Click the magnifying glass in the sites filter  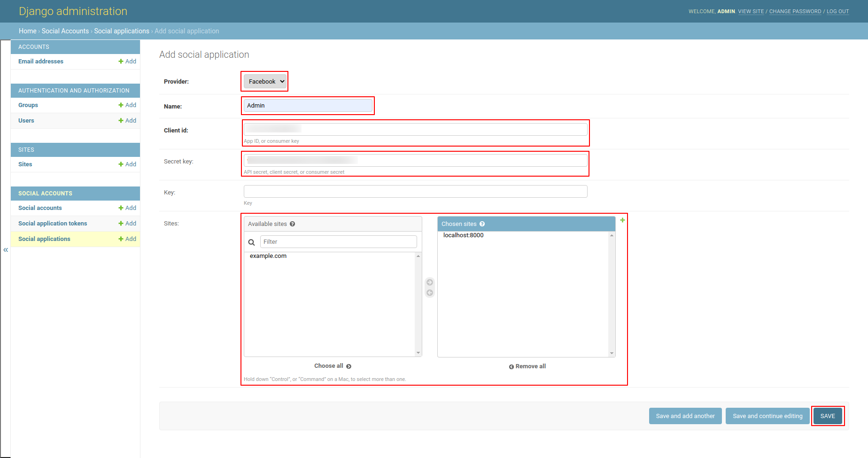coord(252,242)
